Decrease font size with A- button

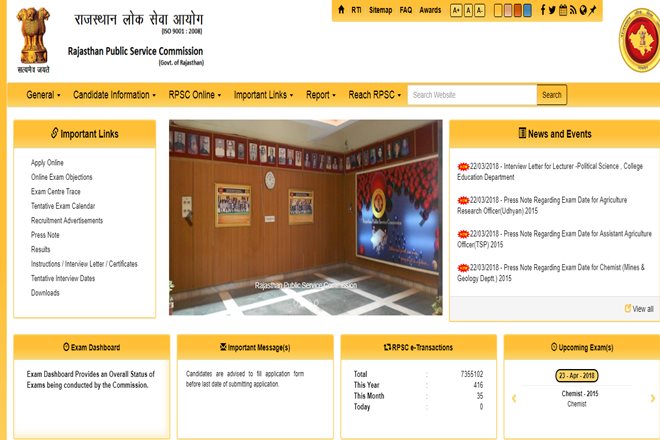(480, 10)
